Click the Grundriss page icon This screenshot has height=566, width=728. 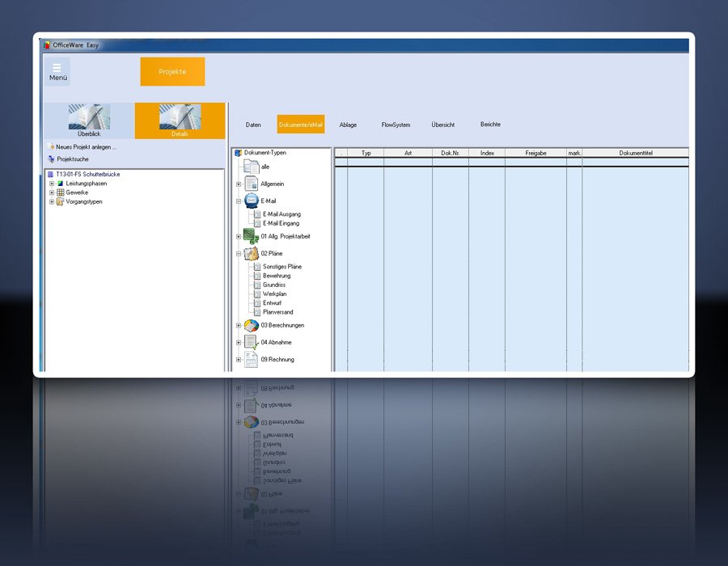[257, 285]
